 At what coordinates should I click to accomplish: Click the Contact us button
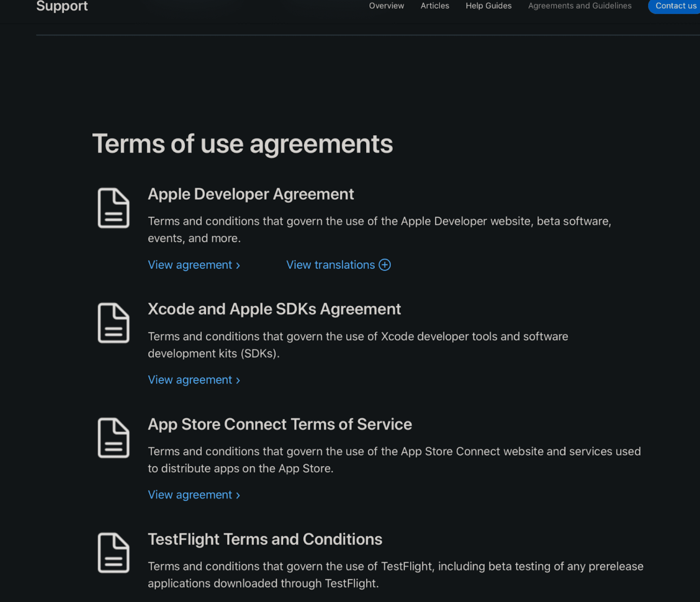(x=674, y=6)
